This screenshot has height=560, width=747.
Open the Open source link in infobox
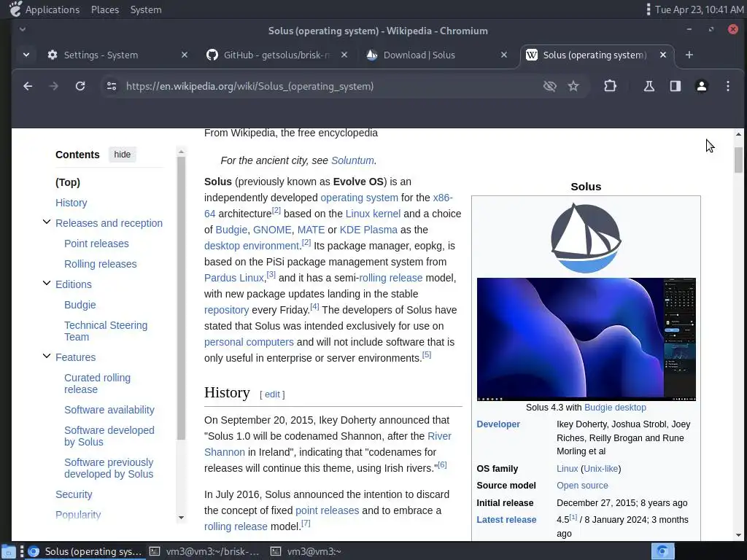pyautogui.click(x=582, y=485)
